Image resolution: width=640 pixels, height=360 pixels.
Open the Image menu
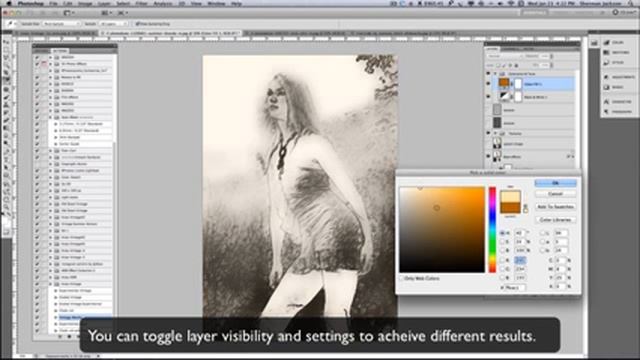pos(85,3)
